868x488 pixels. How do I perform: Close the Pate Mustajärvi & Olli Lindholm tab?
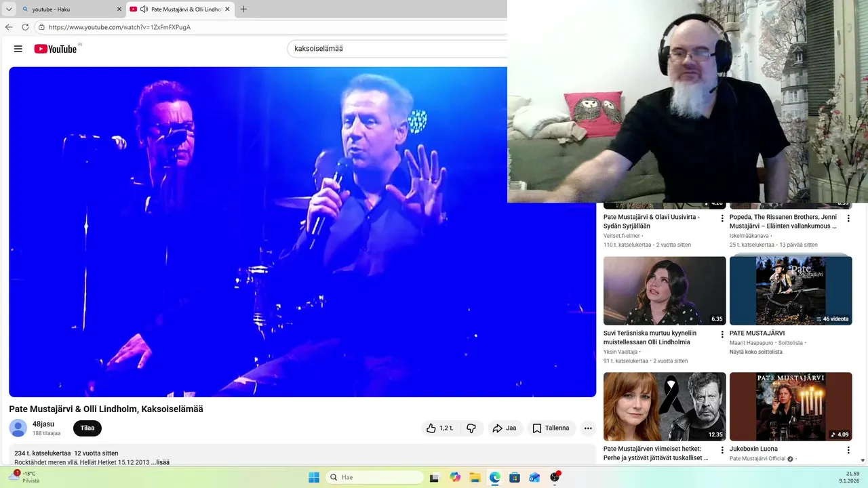click(x=227, y=9)
